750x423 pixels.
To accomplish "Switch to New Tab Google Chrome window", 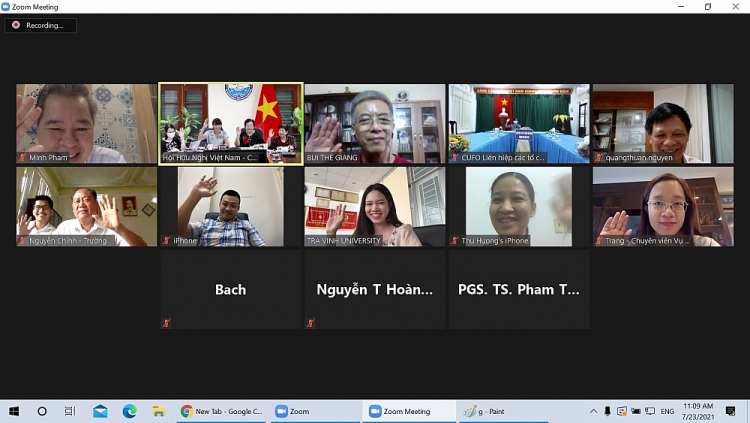I will pyautogui.click(x=222, y=411).
